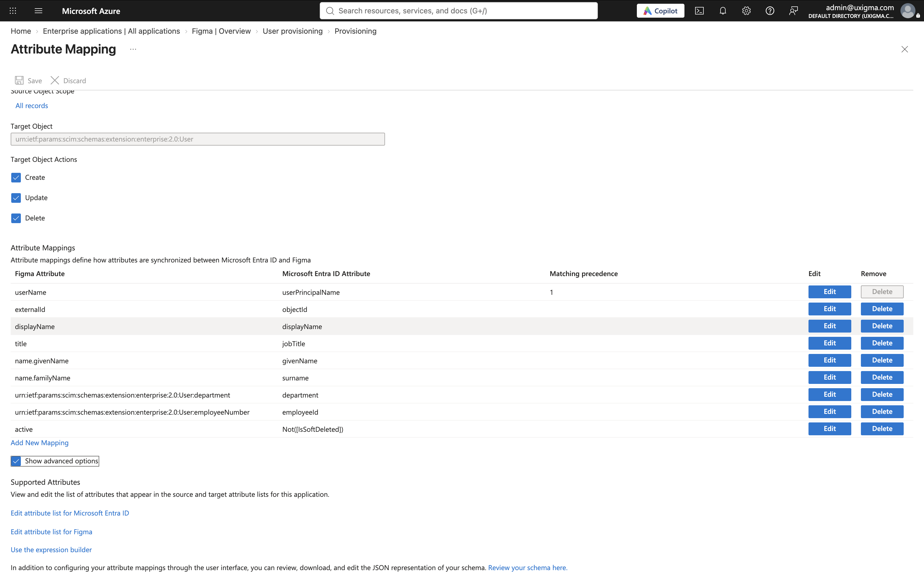Open the admin account avatar
This screenshot has height=580, width=924.
908,11
